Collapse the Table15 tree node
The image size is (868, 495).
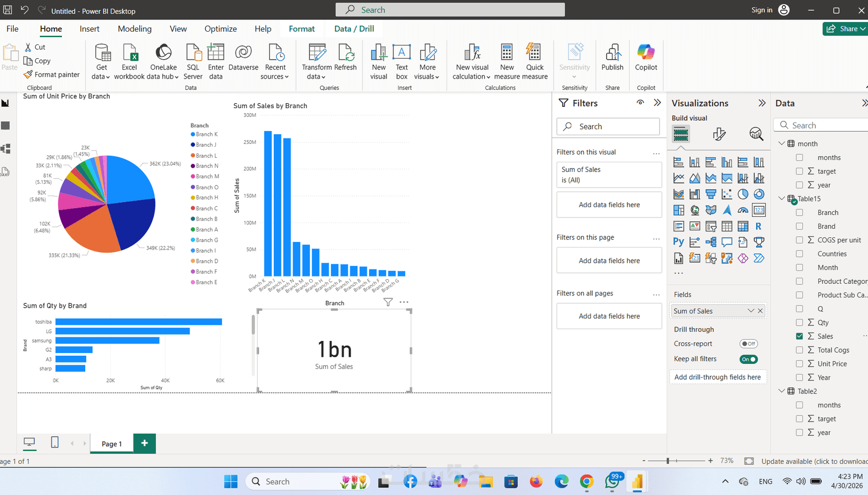[781, 199]
